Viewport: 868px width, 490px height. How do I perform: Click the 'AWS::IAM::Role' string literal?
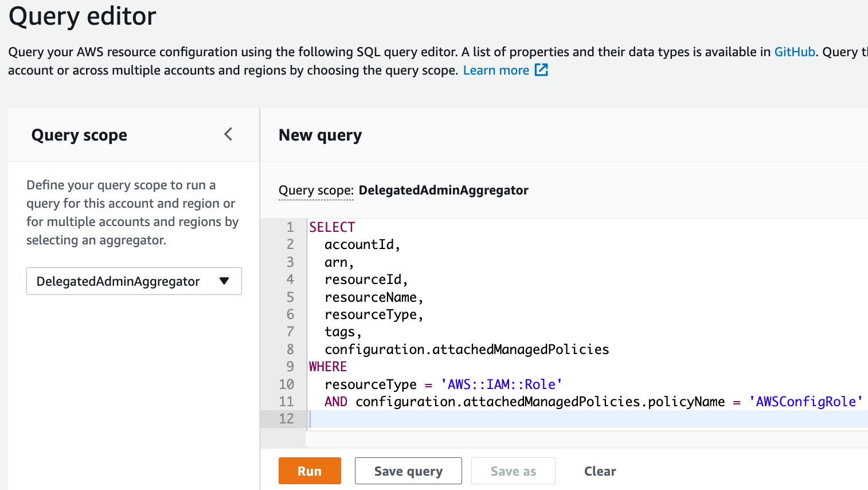[x=503, y=384]
